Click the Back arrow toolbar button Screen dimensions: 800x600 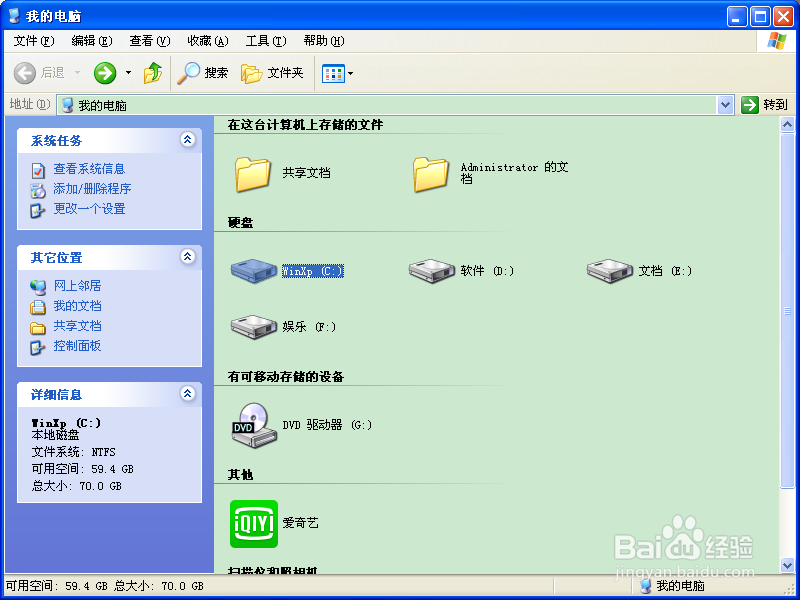click(x=24, y=73)
